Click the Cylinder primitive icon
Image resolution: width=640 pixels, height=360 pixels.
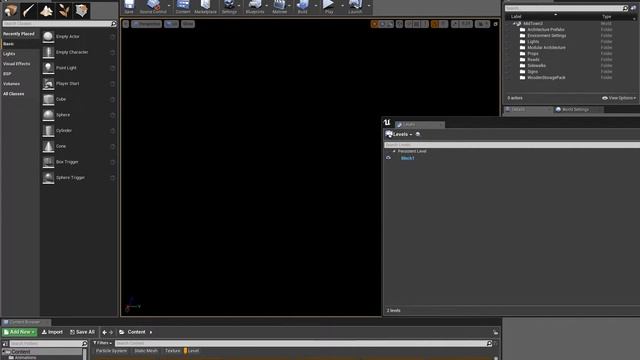pyautogui.click(x=48, y=131)
